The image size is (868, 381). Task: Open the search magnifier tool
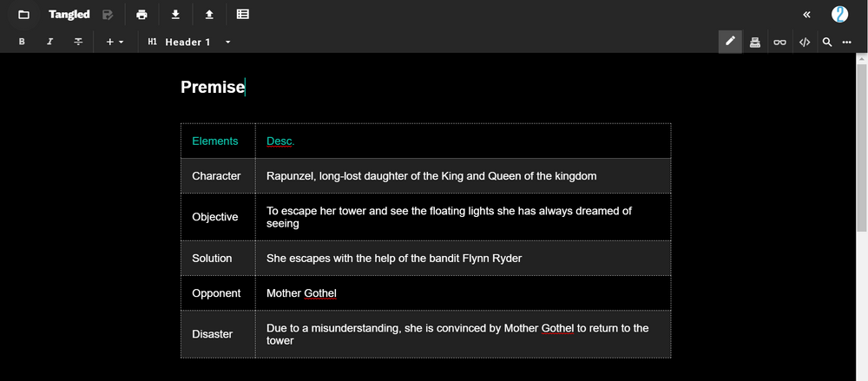(827, 42)
